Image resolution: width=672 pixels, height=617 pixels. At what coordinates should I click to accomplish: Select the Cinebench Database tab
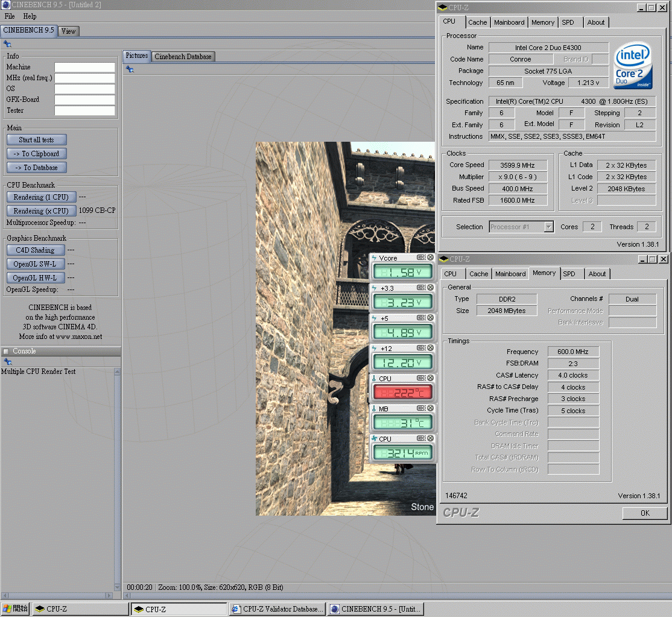point(183,57)
